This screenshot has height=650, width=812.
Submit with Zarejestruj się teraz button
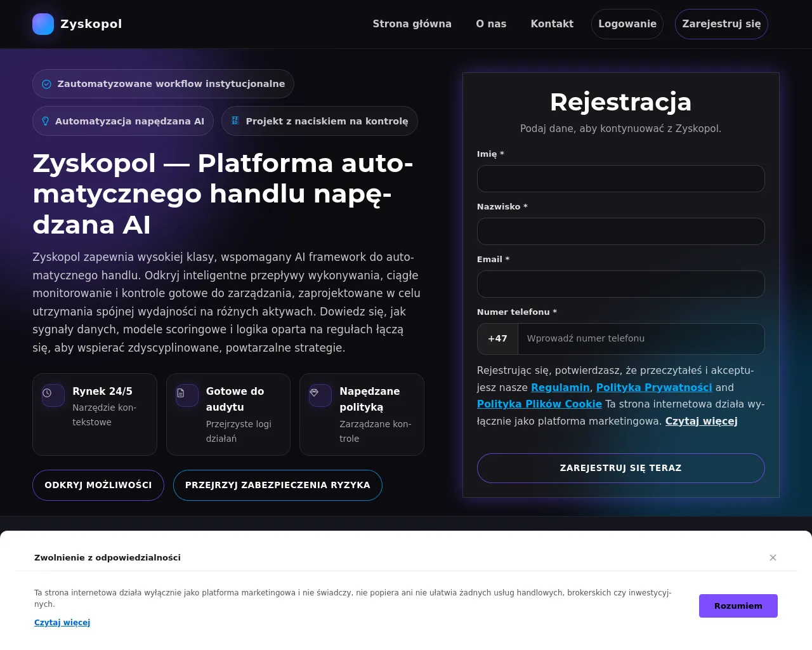(621, 468)
